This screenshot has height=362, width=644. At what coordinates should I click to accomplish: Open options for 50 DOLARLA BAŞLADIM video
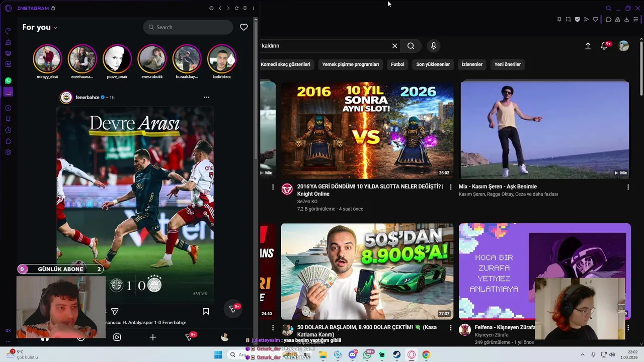tap(450, 328)
